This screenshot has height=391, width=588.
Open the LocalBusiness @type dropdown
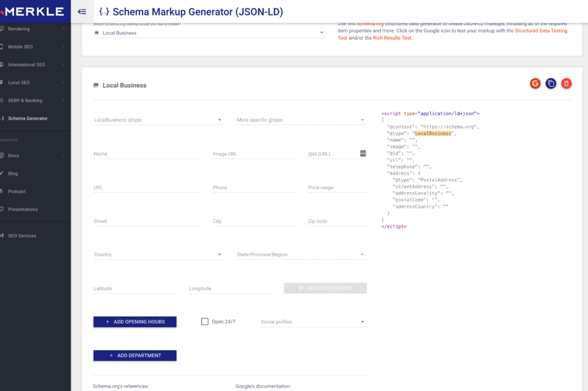(x=158, y=120)
